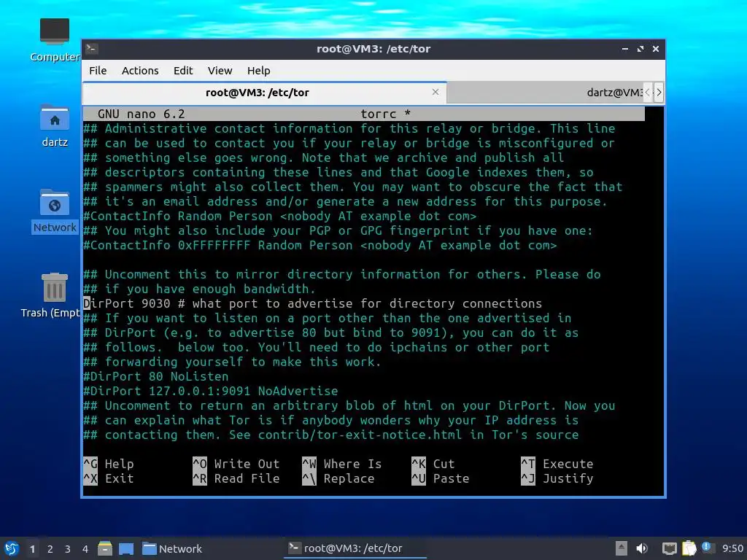Click the '#DirPort 127.0.0.1:9091 NoAdvertise' line
This screenshot has width=747, height=560.
(x=211, y=391)
